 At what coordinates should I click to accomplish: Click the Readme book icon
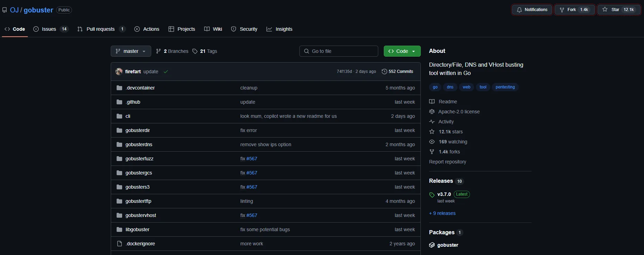click(432, 102)
